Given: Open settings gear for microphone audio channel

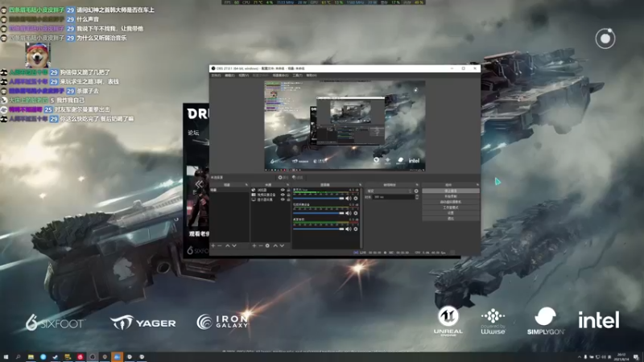Looking at the screenshot, I should click(356, 199).
